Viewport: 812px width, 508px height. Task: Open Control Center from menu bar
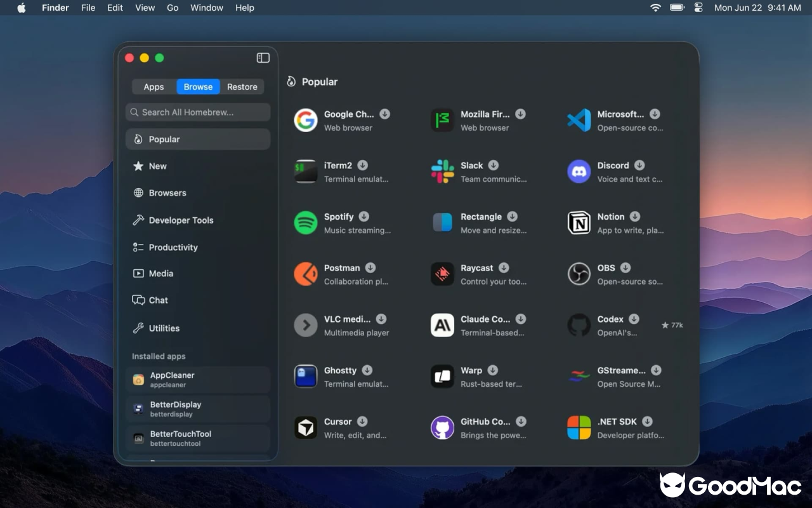click(699, 8)
